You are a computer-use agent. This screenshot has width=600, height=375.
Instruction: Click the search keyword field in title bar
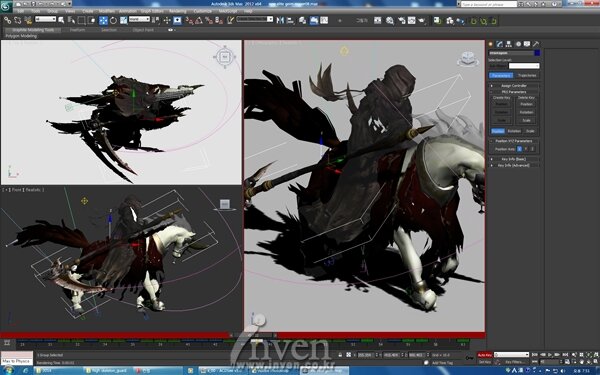489,4
